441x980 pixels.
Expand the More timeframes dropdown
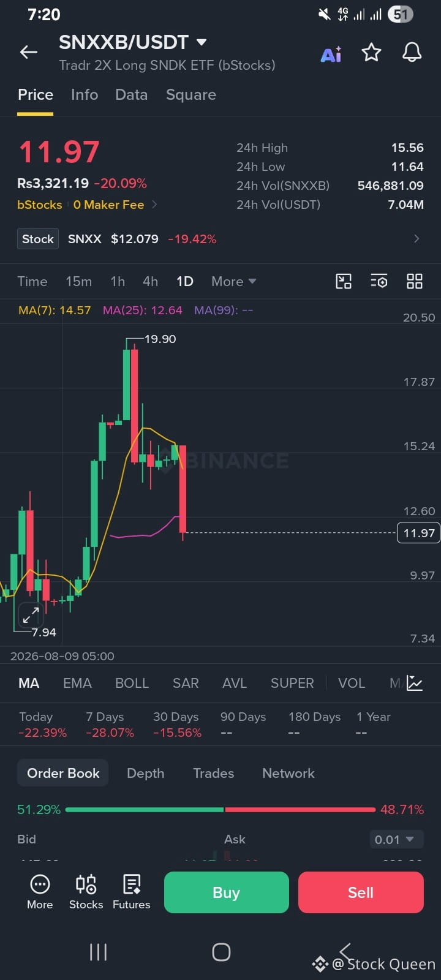(x=233, y=281)
